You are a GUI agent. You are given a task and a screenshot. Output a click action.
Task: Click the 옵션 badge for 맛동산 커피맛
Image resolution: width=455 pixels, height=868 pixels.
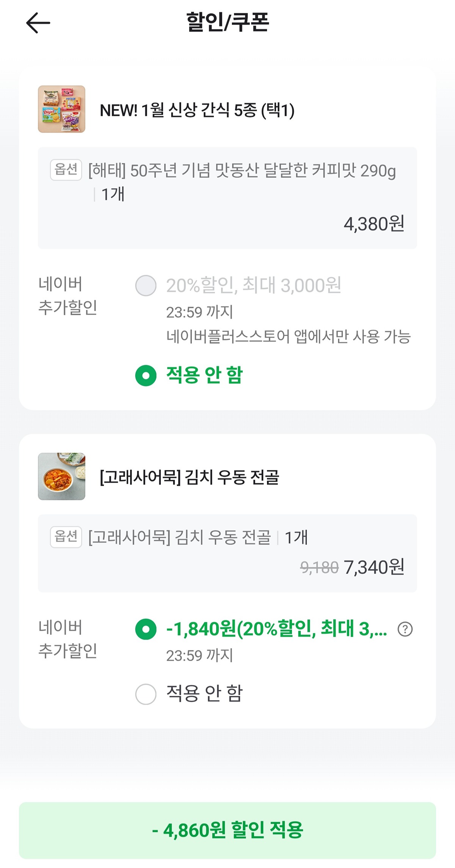pos(66,170)
